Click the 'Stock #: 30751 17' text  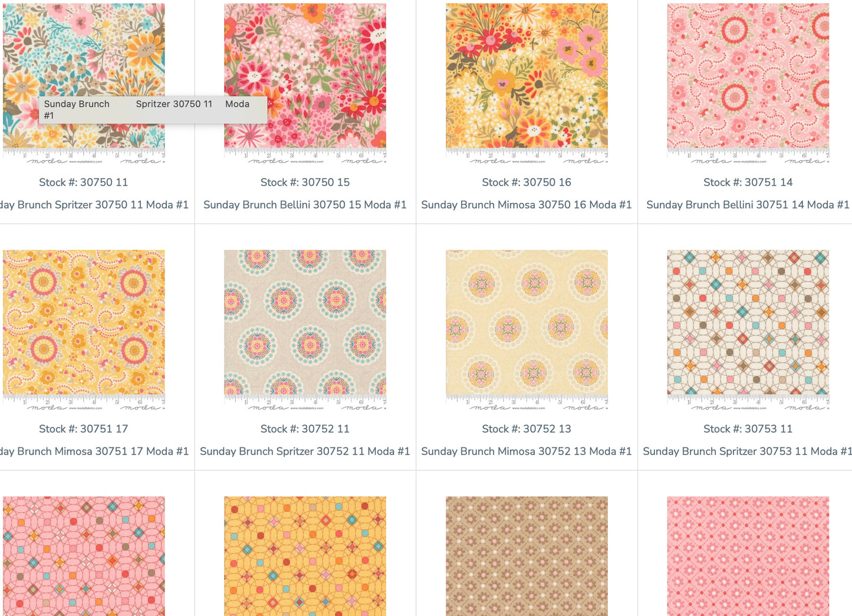[x=84, y=429]
